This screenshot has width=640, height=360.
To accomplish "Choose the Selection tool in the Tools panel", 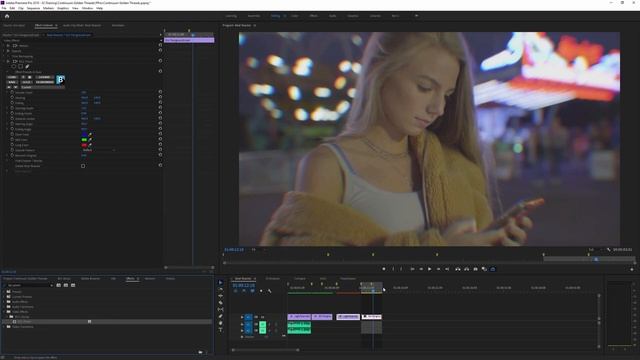I will (220, 282).
